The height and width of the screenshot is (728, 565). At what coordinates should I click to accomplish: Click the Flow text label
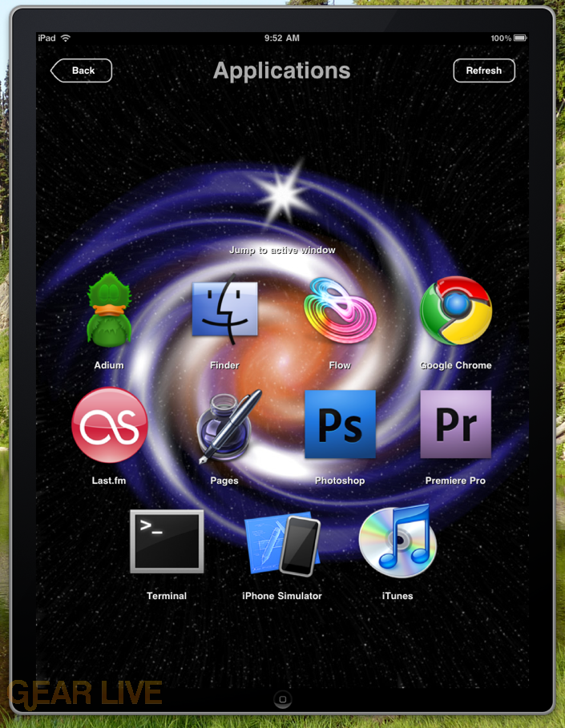pyautogui.click(x=340, y=365)
